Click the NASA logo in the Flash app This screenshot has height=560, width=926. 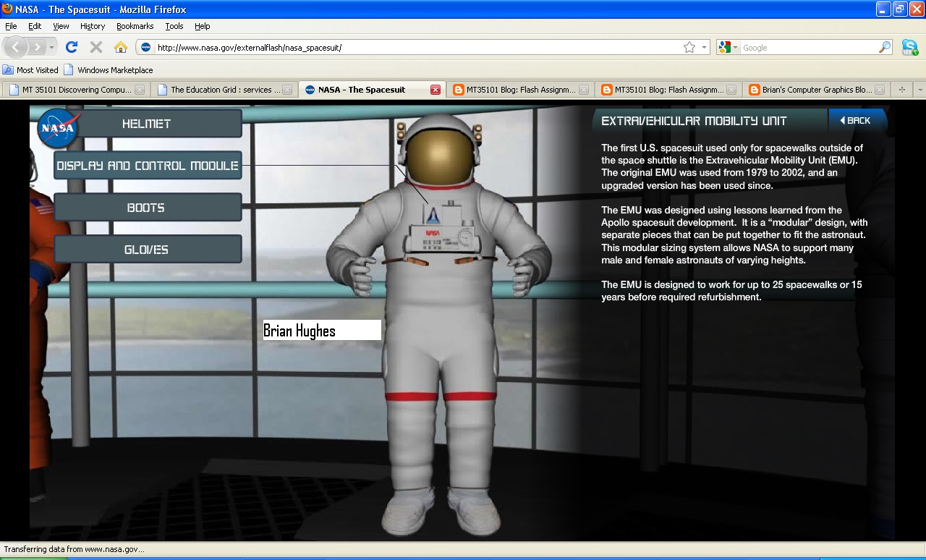57,128
